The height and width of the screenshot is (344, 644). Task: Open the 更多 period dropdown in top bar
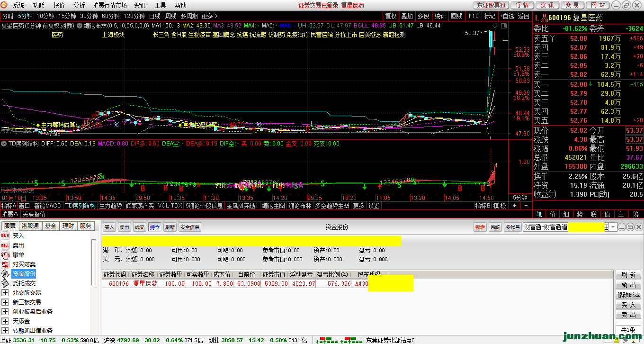[209, 16]
